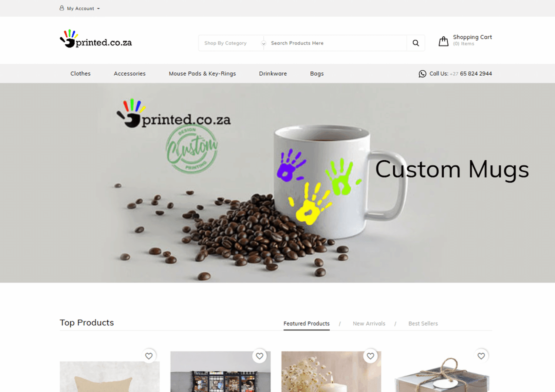The width and height of the screenshot is (555, 392).
Task: Click the Custom Mugs banner image
Action: click(277, 183)
